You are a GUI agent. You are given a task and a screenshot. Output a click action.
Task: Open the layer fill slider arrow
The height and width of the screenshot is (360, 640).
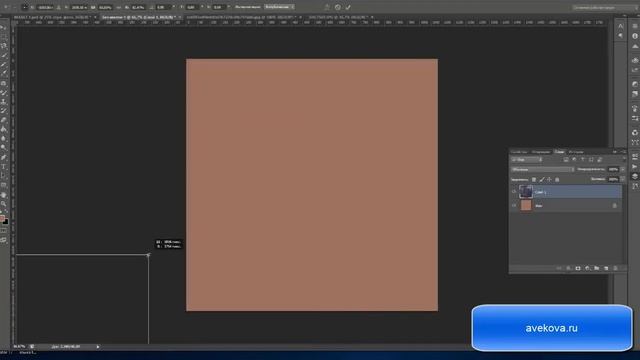(622, 179)
